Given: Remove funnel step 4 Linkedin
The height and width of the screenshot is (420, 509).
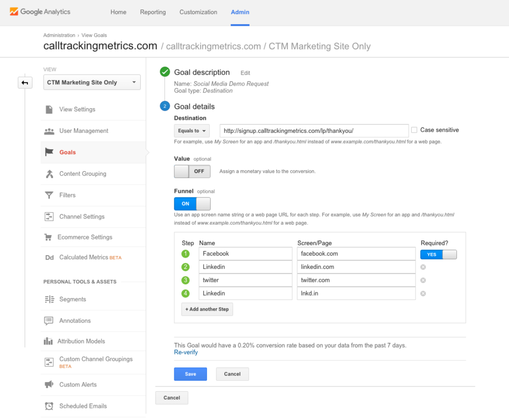Looking at the screenshot, I should pos(422,293).
